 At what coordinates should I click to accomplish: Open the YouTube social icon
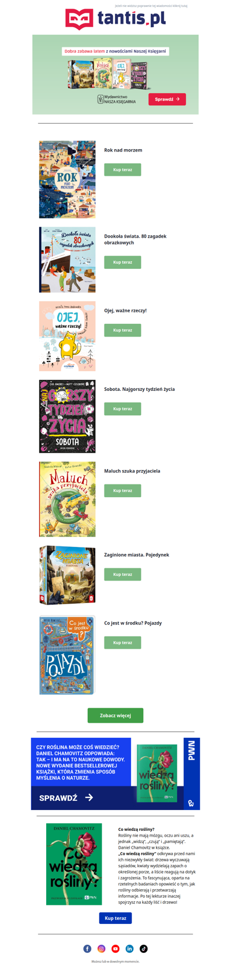click(115, 948)
